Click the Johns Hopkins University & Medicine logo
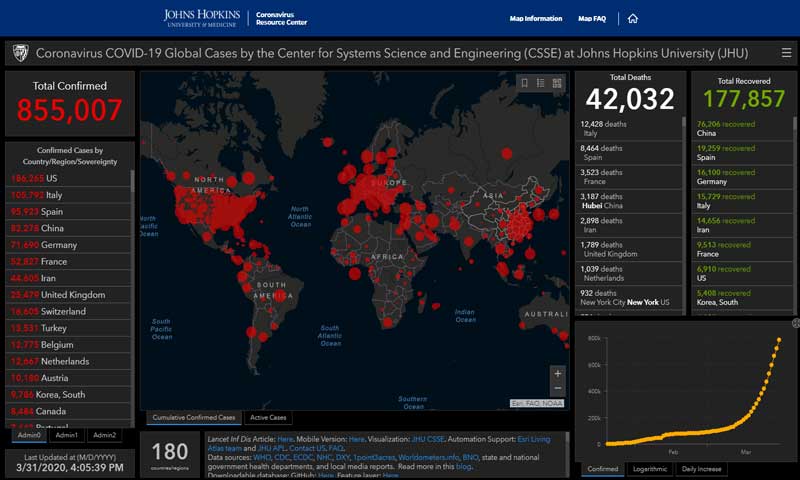800x480 pixels. click(202, 18)
